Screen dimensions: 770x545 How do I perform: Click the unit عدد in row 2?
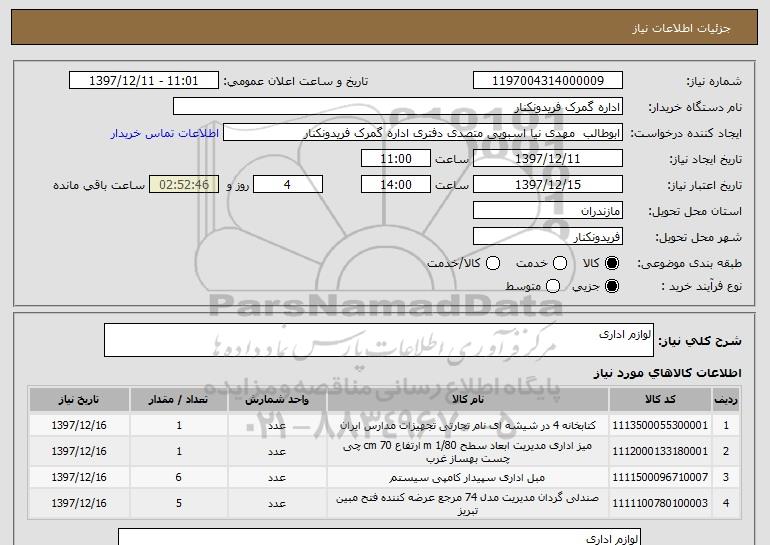tap(277, 451)
